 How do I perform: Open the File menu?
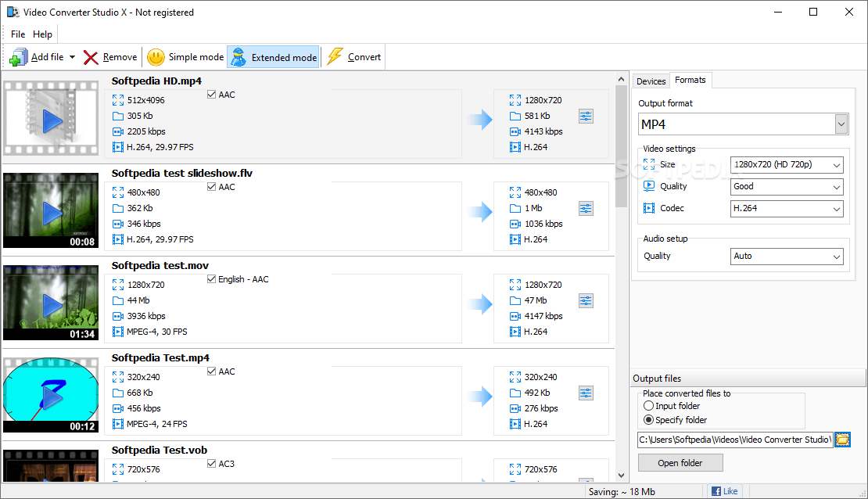[17, 34]
